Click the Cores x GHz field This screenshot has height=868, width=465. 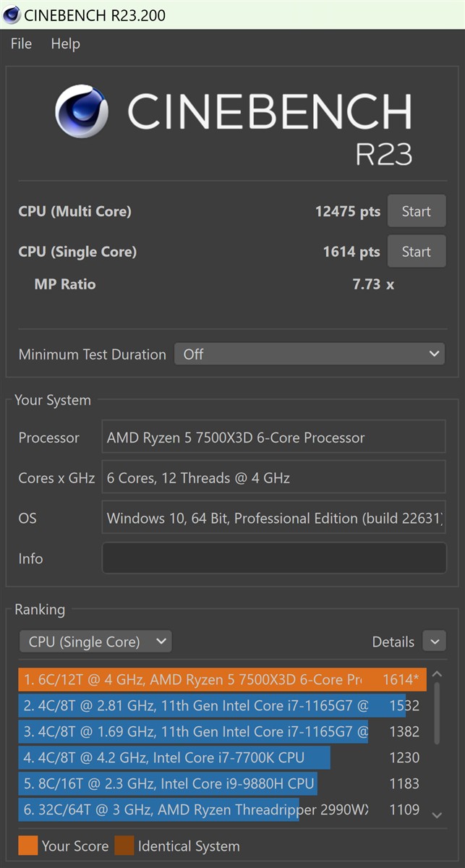[274, 478]
